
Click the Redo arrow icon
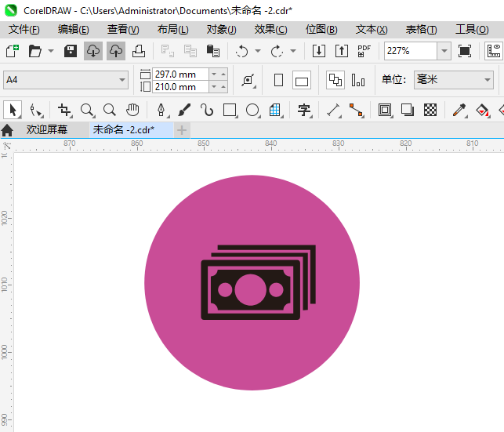coord(277,51)
